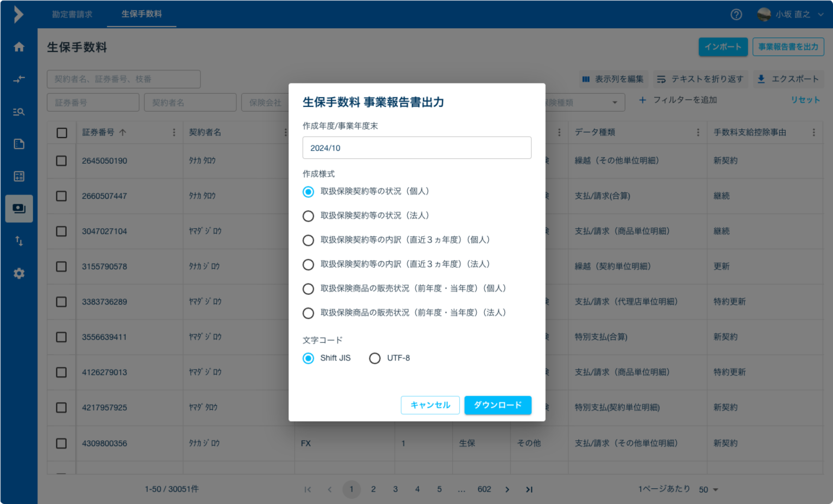Click the help question mark icon
Screen dimensions: 833x504
pyautogui.click(x=736, y=15)
